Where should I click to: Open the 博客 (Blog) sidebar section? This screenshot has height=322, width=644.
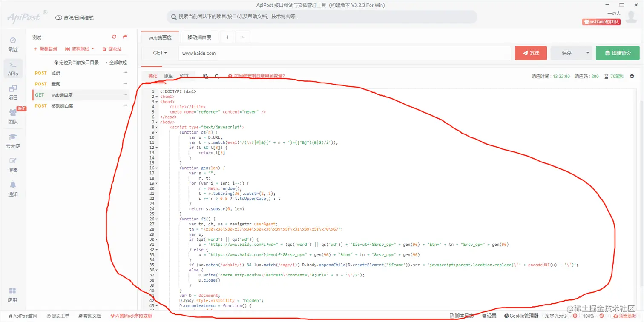click(x=13, y=165)
